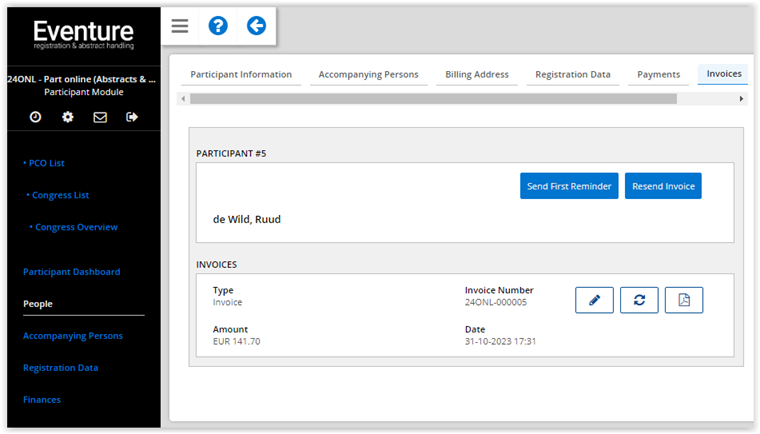
Task: Click tab scrollbar right arrow
Action: [741, 99]
